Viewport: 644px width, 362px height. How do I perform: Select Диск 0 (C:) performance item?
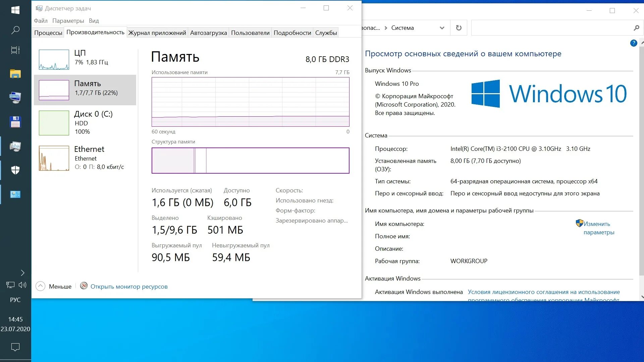point(85,123)
